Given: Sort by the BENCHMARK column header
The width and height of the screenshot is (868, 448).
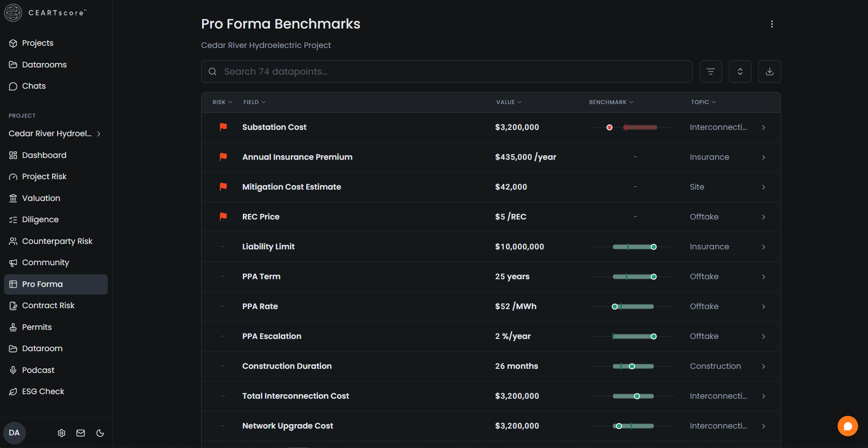Looking at the screenshot, I should (x=611, y=102).
